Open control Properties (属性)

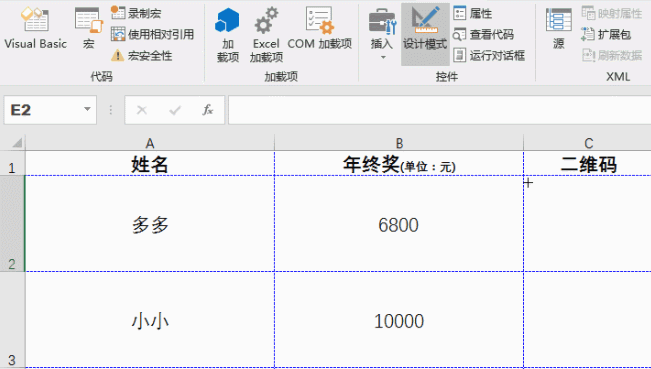pos(472,13)
